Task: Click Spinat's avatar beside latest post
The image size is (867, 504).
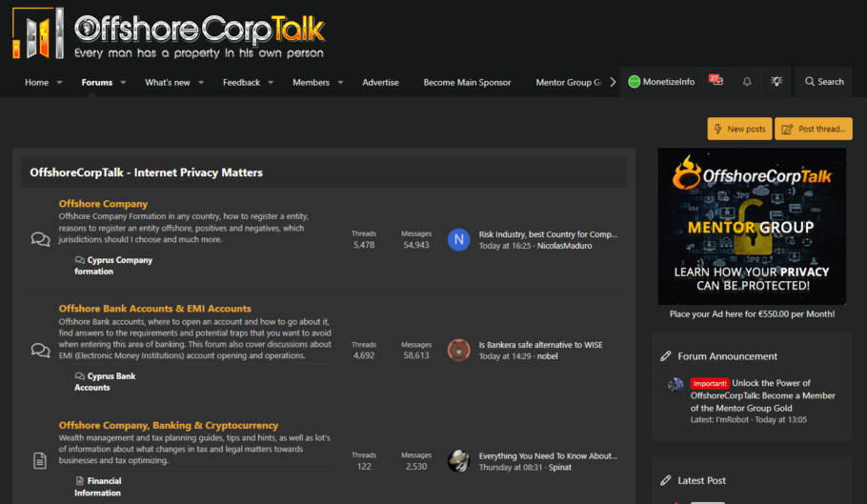Action: (458, 461)
